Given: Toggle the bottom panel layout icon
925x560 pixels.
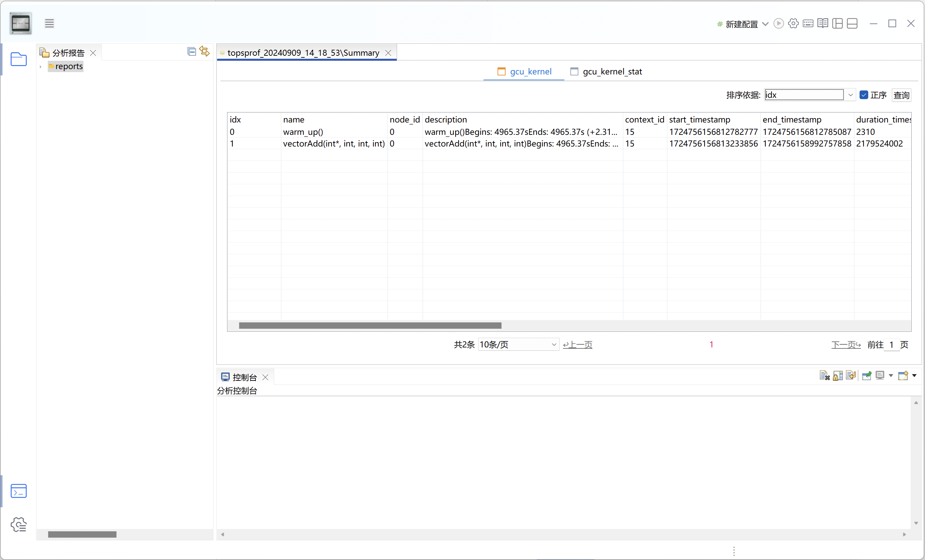Looking at the screenshot, I should (x=852, y=24).
